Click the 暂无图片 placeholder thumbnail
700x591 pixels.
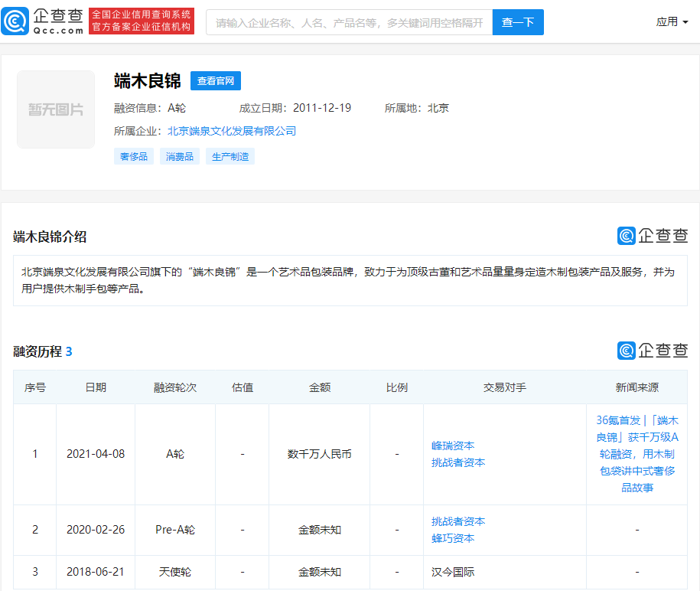pos(56,109)
